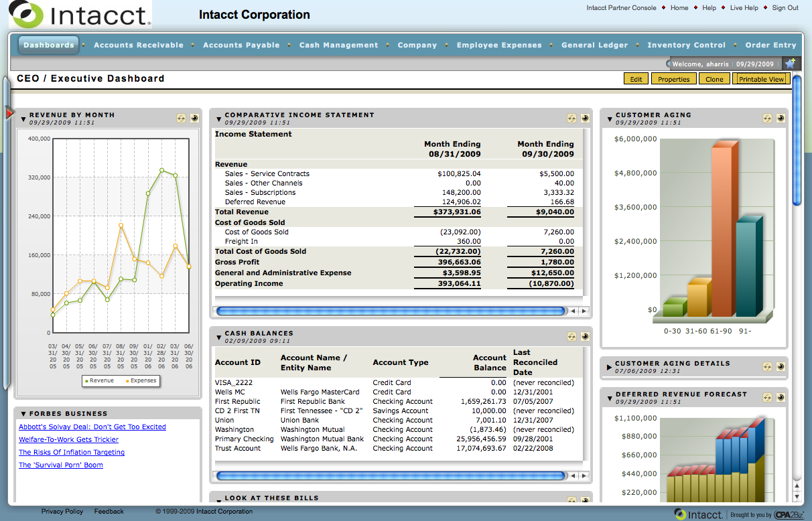Image resolution: width=812 pixels, height=521 pixels.
Task: Expand the Customer Aging Details panel
Action: [x=609, y=367]
